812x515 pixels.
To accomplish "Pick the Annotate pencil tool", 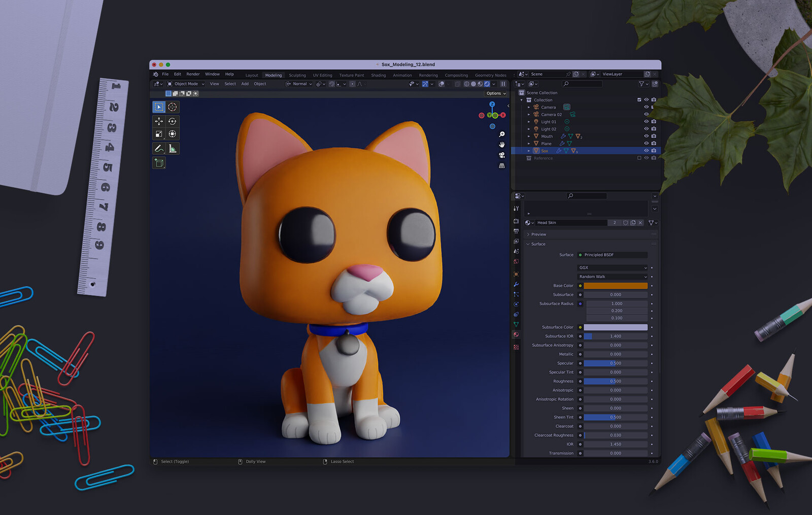I will (159, 148).
